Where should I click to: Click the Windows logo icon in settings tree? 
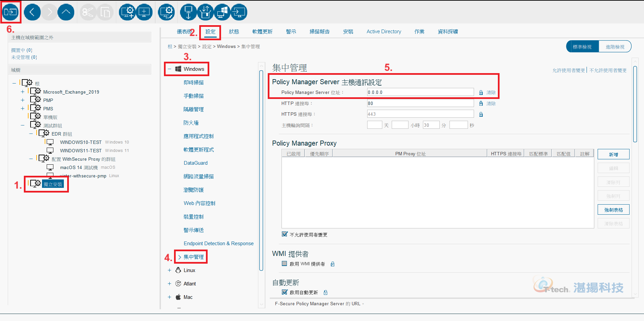[x=178, y=69]
